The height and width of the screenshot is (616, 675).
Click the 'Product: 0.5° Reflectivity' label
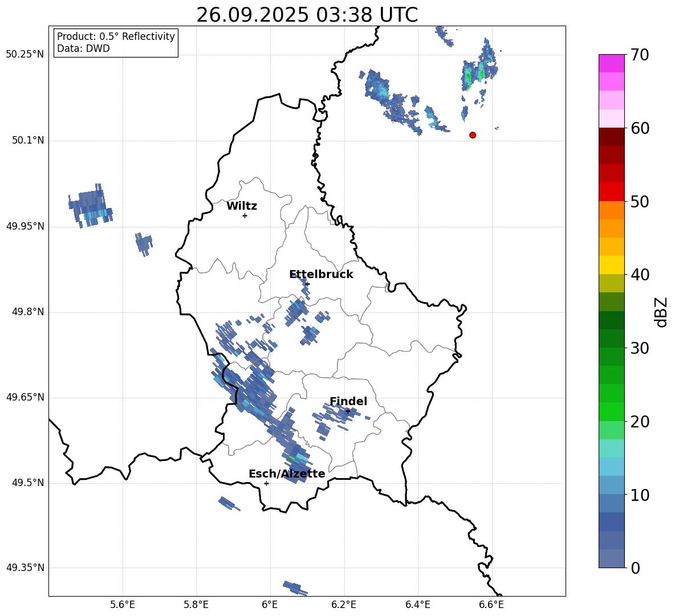pos(116,36)
